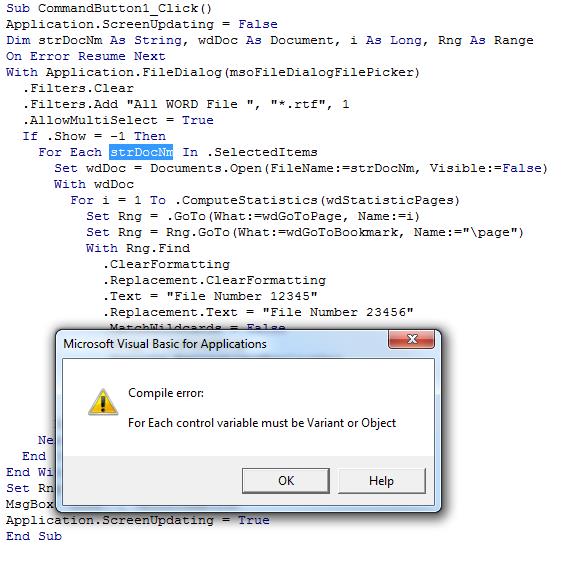This screenshot has height=567, width=587.
Task: Click the dialog title Microsoft Visual Basic for Applications
Action: pos(165,344)
